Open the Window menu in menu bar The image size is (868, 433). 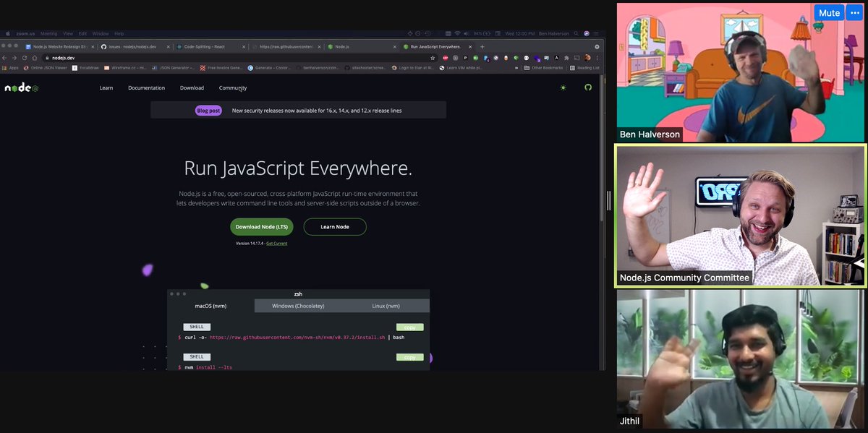pyautogui.click(x=101, y=33)
